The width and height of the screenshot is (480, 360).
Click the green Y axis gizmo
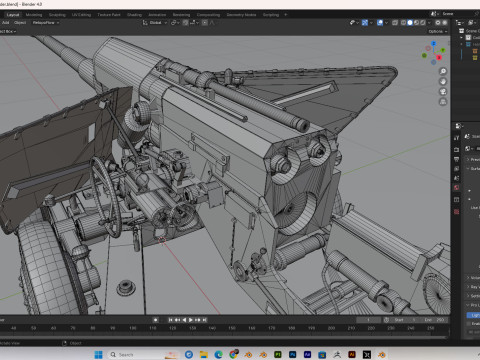tap(443, 50)
